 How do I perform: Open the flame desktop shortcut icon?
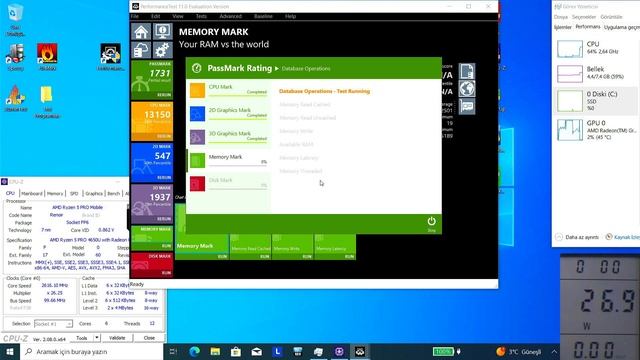tap(47, 56)
